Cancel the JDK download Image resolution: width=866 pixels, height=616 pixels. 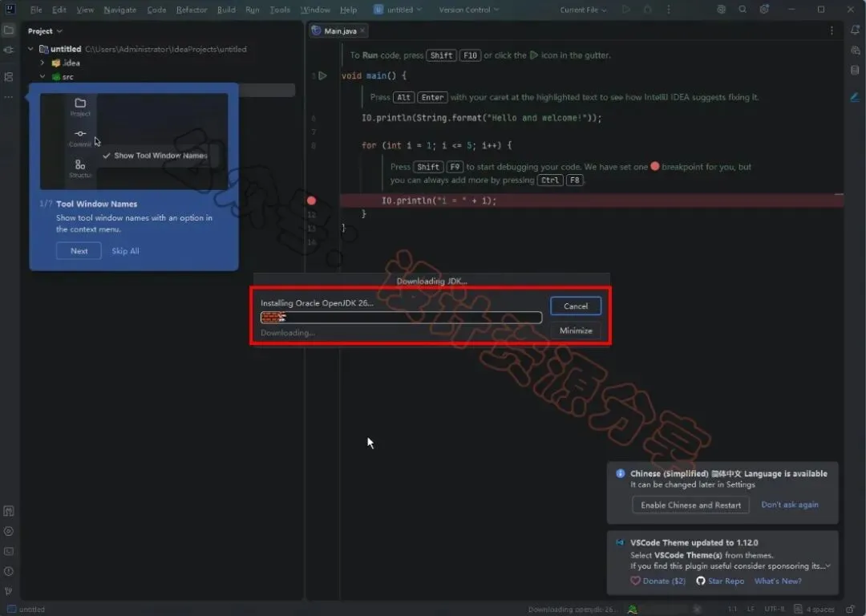point(576,306)
